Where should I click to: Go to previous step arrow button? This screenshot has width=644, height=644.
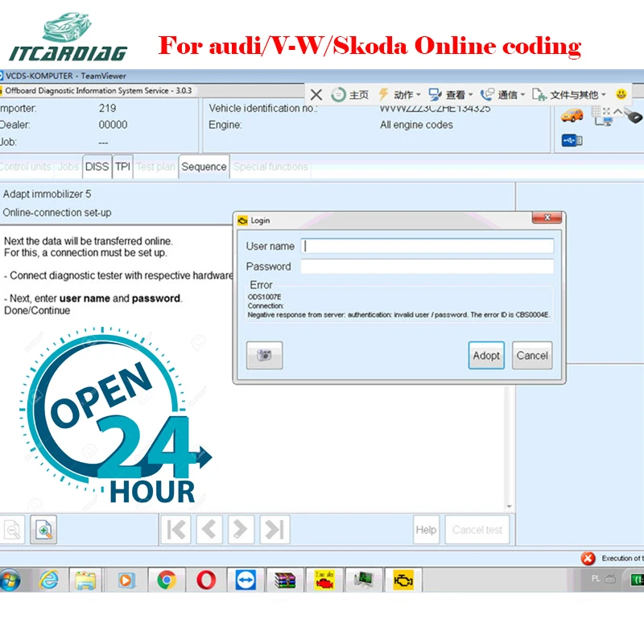[209, 530]
